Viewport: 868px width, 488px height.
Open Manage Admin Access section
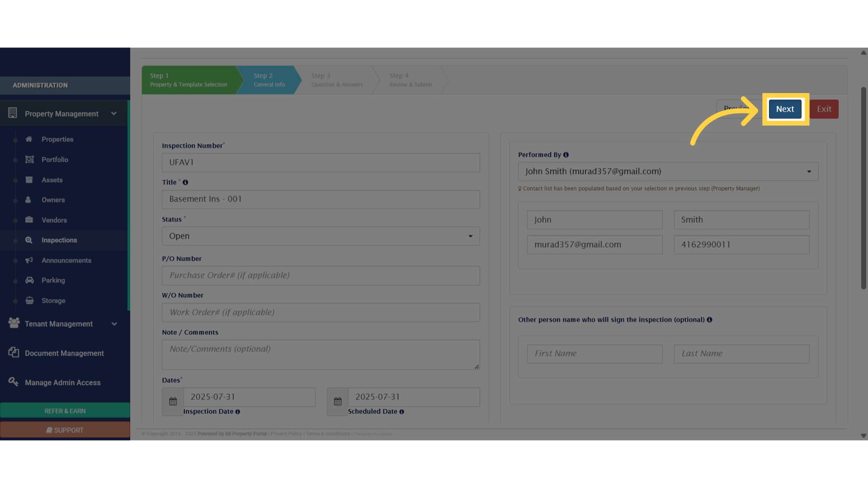(x=63, y=383)
